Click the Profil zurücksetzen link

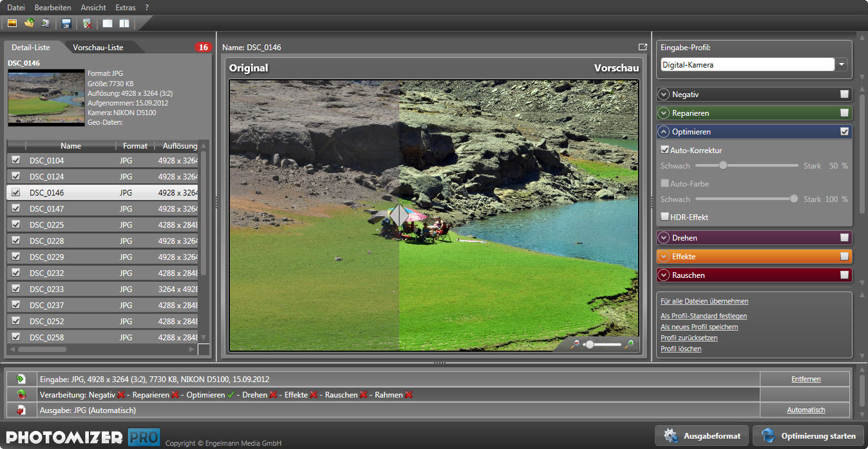pos(688,338)
